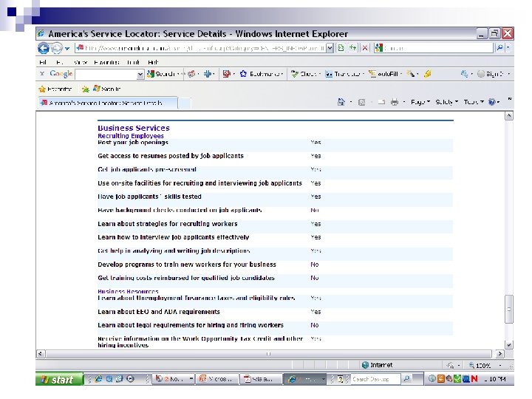
Task: Click the Add to Favorites Bar star icon
Action: point(85,89)
